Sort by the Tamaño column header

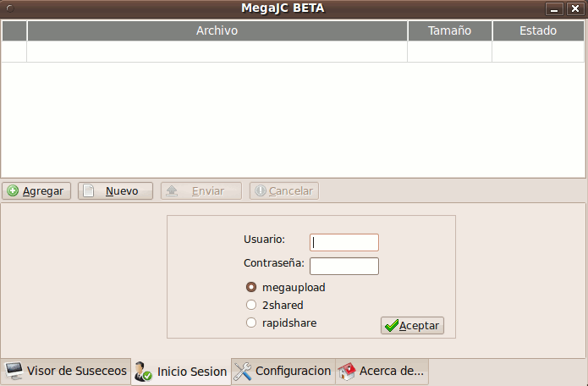click(449, 30)
